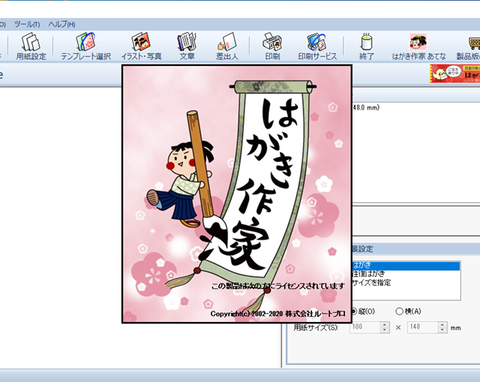Open テンプレート選択 template chooser

coord(86,46)
